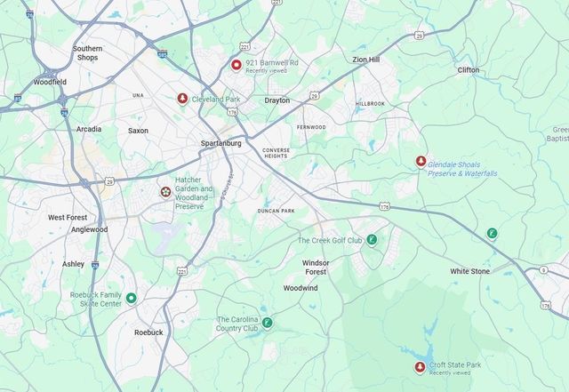This screenshot has width=569, height=392.
Task: Select the Zion Hill label
Action: click(366, 60)
